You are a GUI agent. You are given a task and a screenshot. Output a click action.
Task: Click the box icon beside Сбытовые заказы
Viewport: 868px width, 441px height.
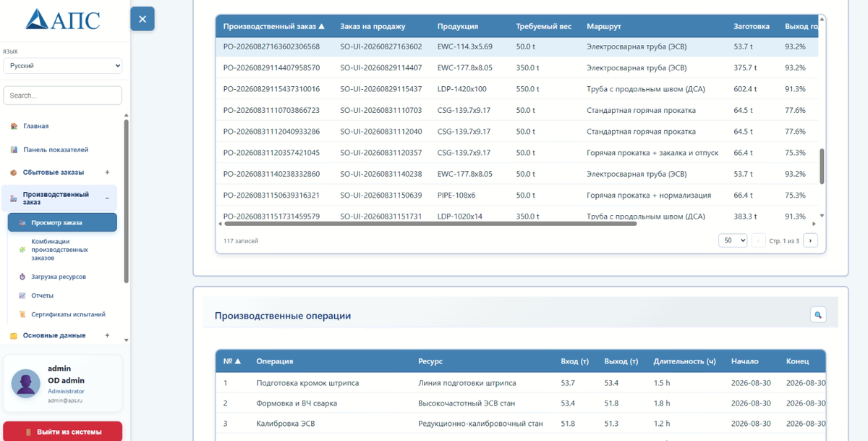click(x=14, y=172)
